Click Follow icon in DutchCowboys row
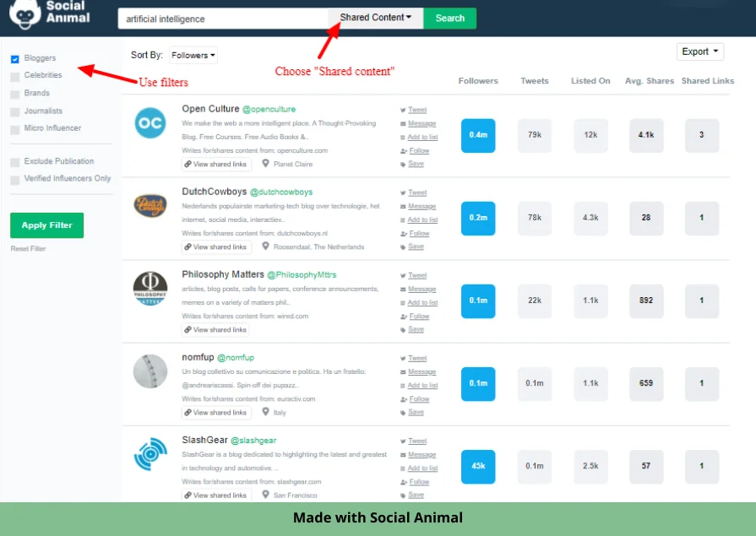 (x=403, y=234)
